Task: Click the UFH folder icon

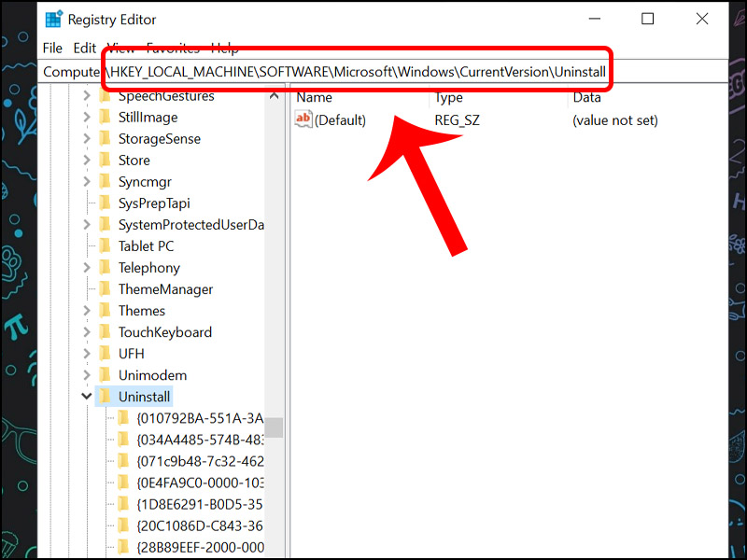Action: 105,354
